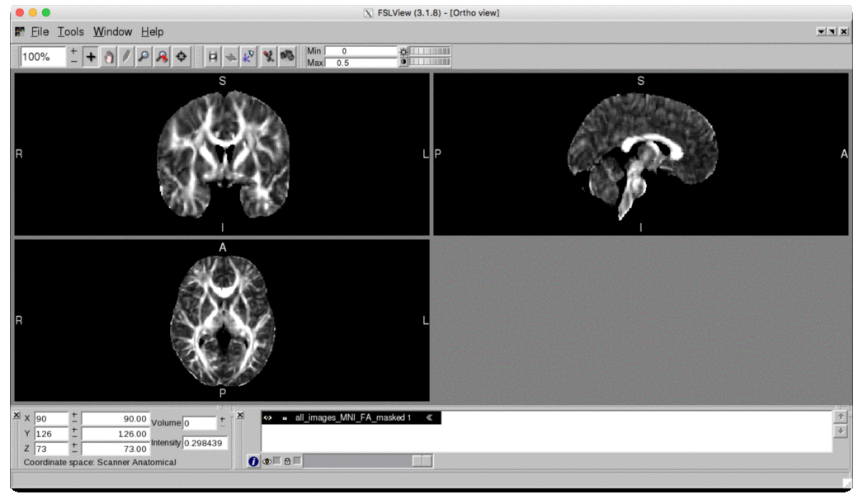The height and width of the screenshot is (504, 863).
Task: Open the scissors-and-pen toolbar tool
Action: 269,57
